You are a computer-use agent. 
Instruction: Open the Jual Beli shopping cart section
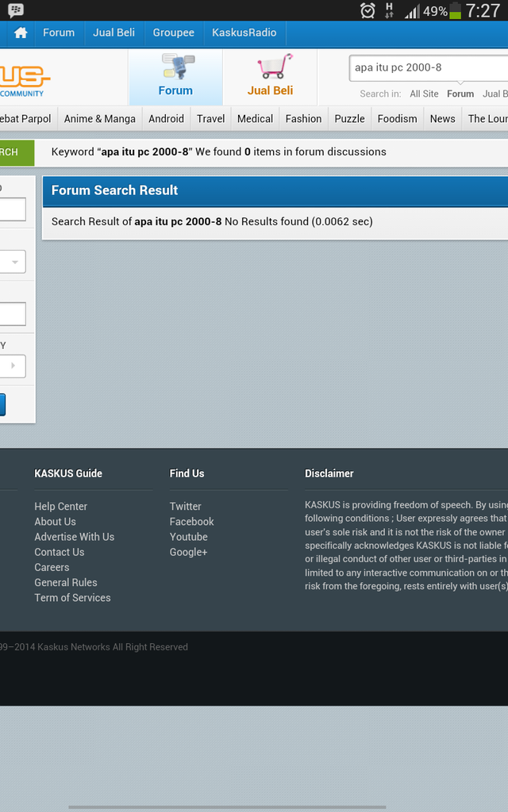270,76
